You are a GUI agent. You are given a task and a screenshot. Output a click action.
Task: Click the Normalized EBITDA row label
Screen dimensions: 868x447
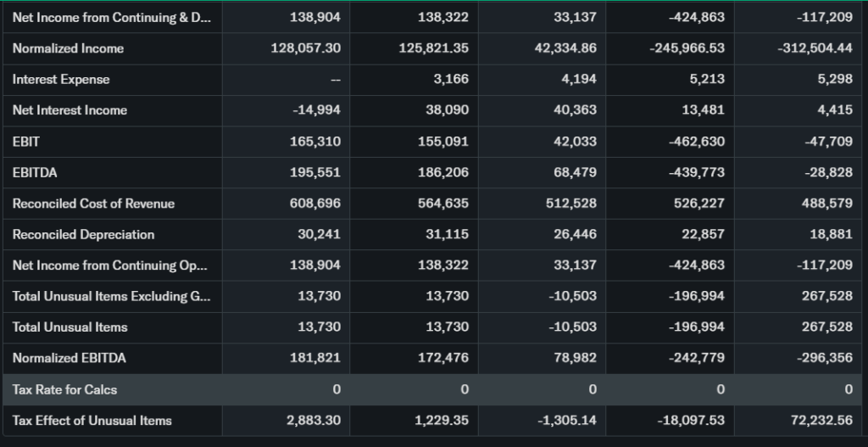click(x=69, y=358)
